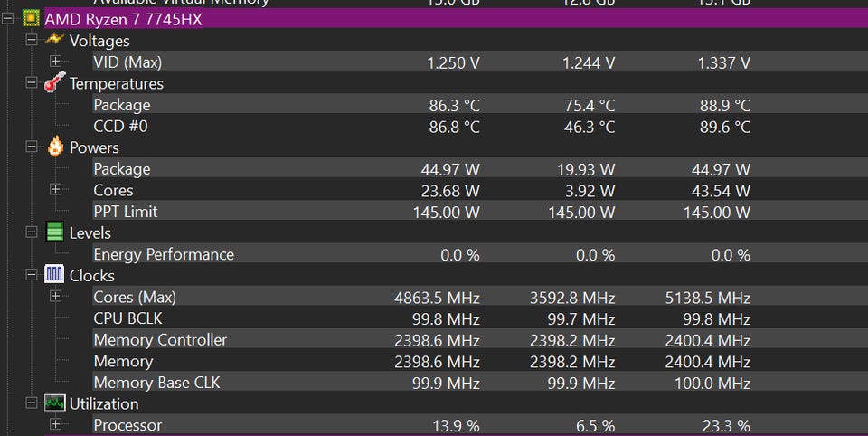The height and width of the screenshot is (436, 868).
Task: Click the 23.3 % max utilization value
Action: (726, 426)
